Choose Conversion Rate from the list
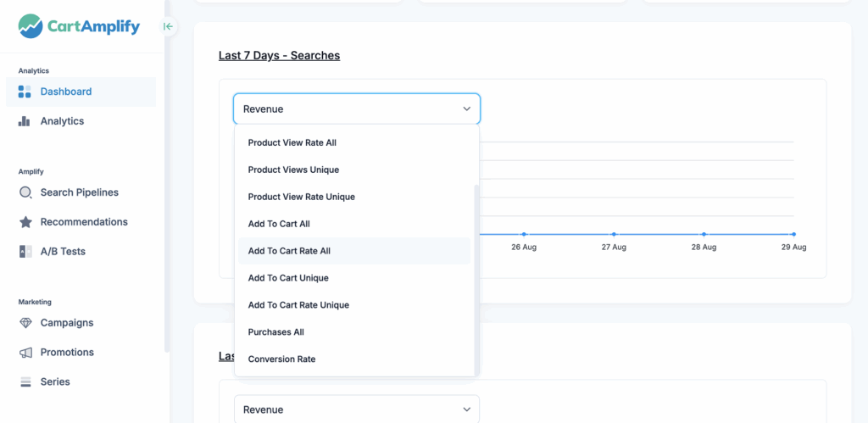 (x=281, y=359)
